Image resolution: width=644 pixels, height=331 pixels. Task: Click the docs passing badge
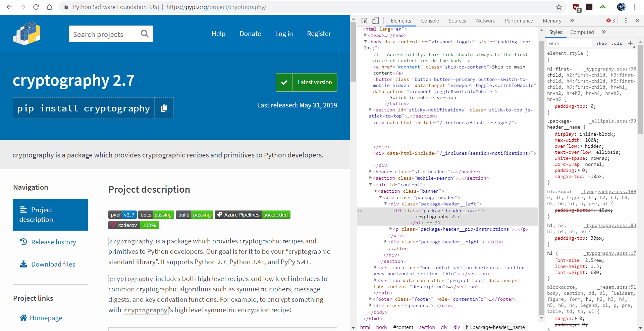[x=156, y=215]
